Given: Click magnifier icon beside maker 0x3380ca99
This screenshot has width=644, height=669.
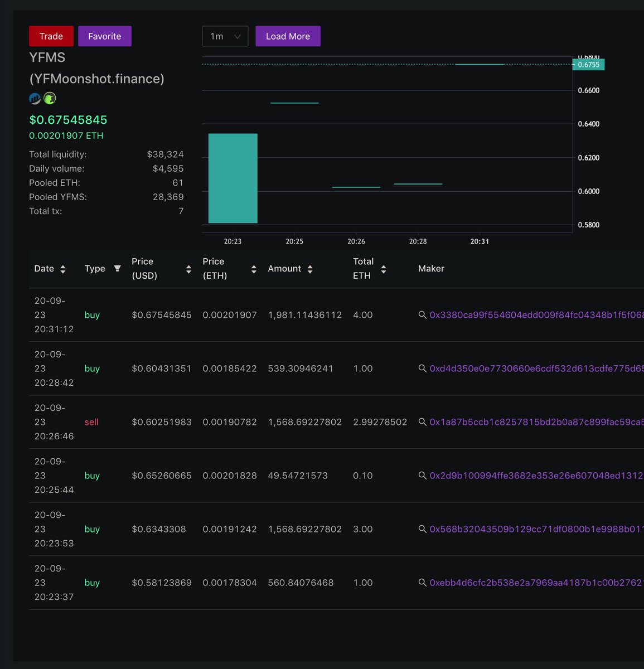Looking at the screenshot, I should [x=423, y=315].
